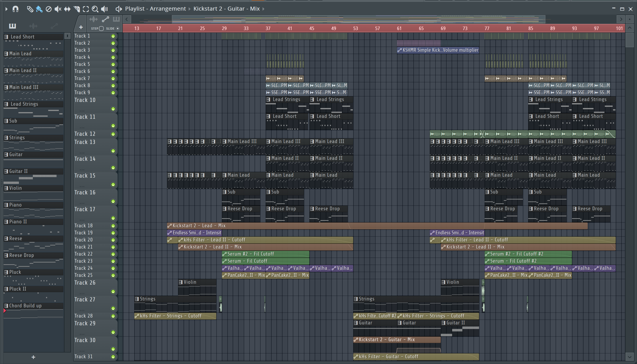This screenshot has width=637, height=364.
Task: Mute Track 31 with its green LED
Action: point(113,357)
